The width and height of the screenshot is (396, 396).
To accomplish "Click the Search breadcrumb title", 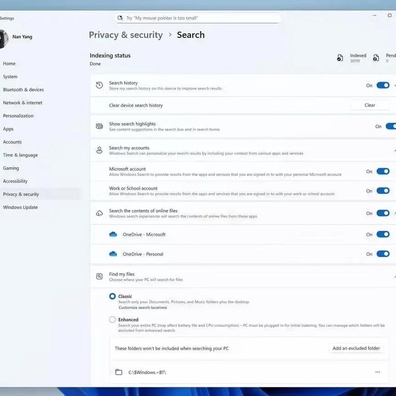I will [191, 35].
